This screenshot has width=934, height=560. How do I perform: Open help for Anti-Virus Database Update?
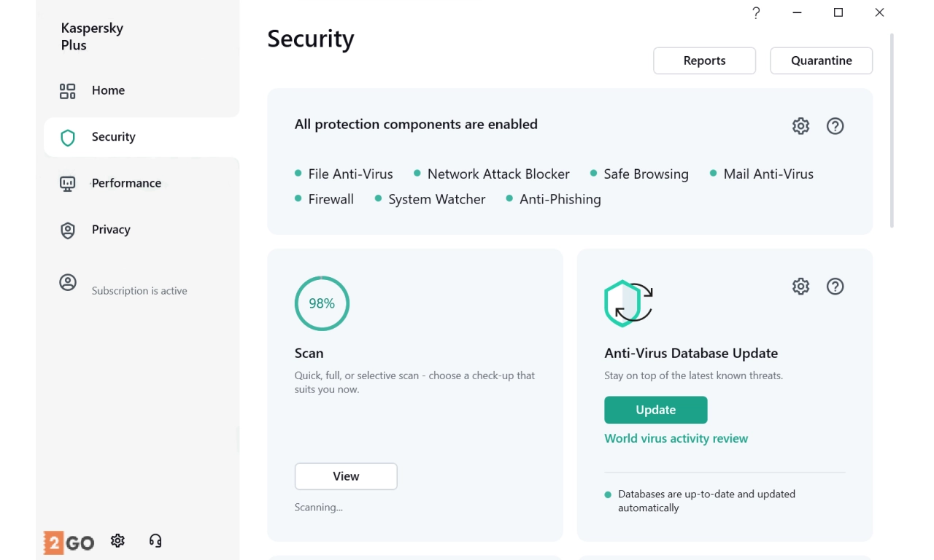(x=835, y=287)
